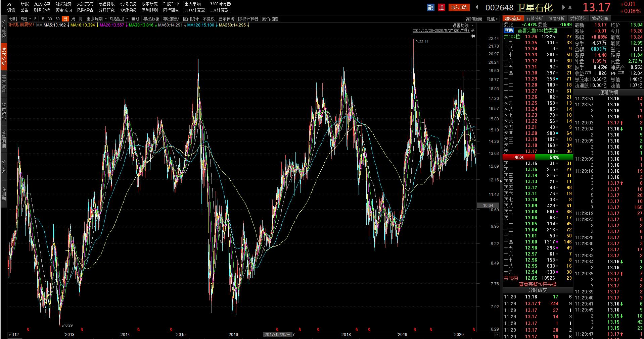644x339 pixels.
Task: Open the K线叠加 overlay dropdown
Action: [x=119, y=19]
